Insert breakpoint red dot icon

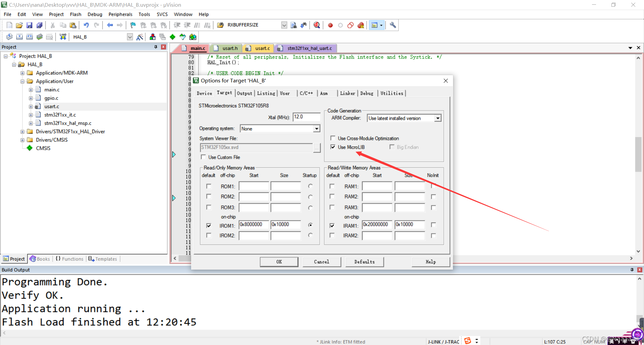[330, 25]
